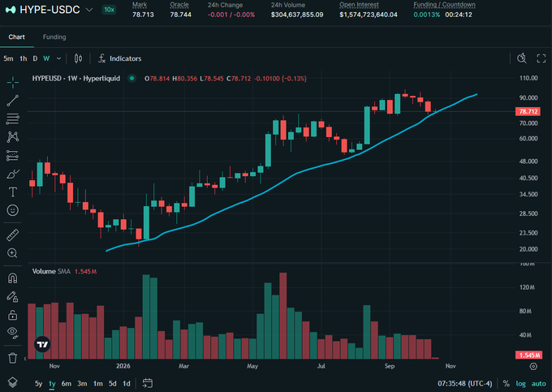Select the D daily interval
The height and width of the screenshot is (392, 552).
[35, 58]
